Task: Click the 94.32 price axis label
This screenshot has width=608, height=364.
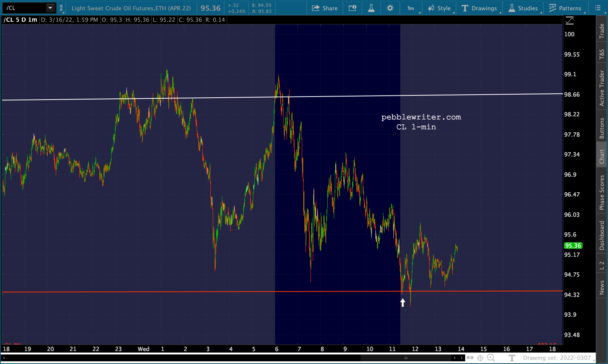Action: click(572, 295)
